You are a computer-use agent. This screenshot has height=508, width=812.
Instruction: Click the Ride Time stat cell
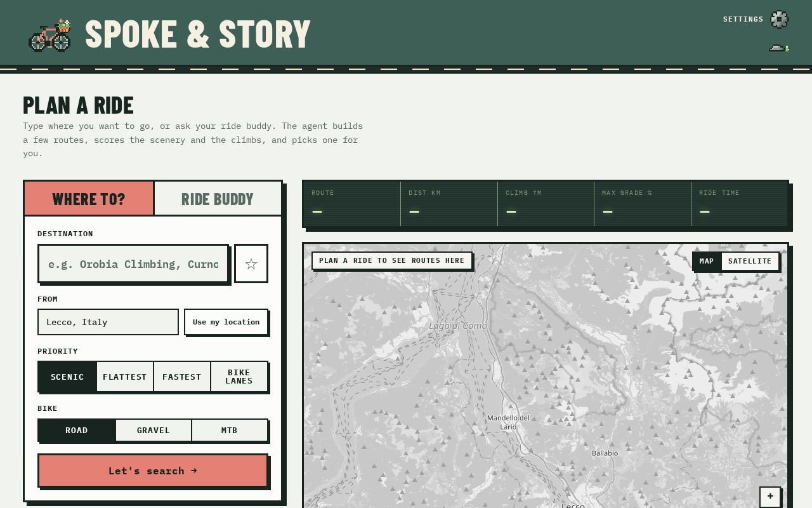click(740, 203)
